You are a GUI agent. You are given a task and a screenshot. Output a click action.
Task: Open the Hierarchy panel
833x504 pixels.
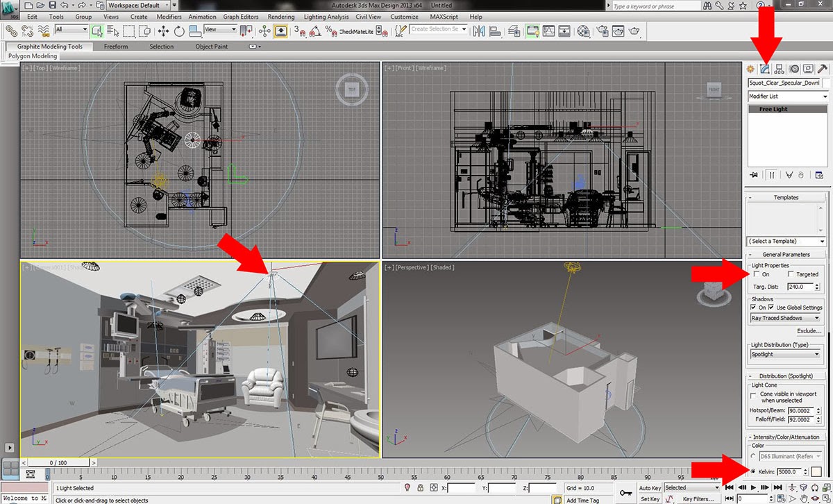point(778,69)
